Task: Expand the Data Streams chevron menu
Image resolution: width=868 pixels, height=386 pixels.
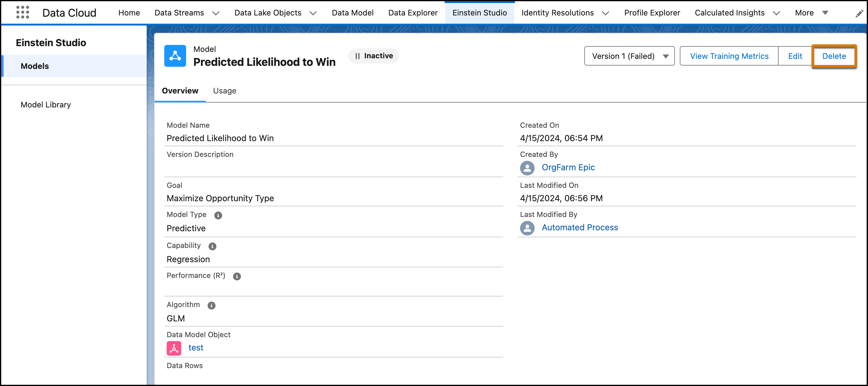Action: [216, 13]
